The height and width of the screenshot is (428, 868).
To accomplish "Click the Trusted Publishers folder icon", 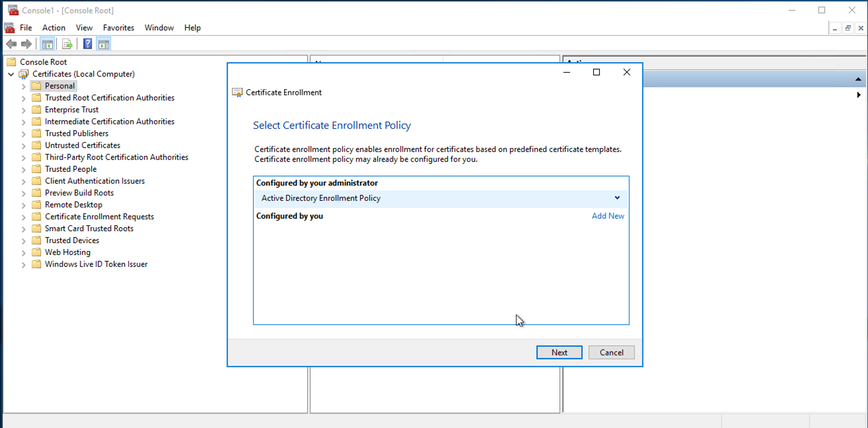I will click(x=36, y=133).
